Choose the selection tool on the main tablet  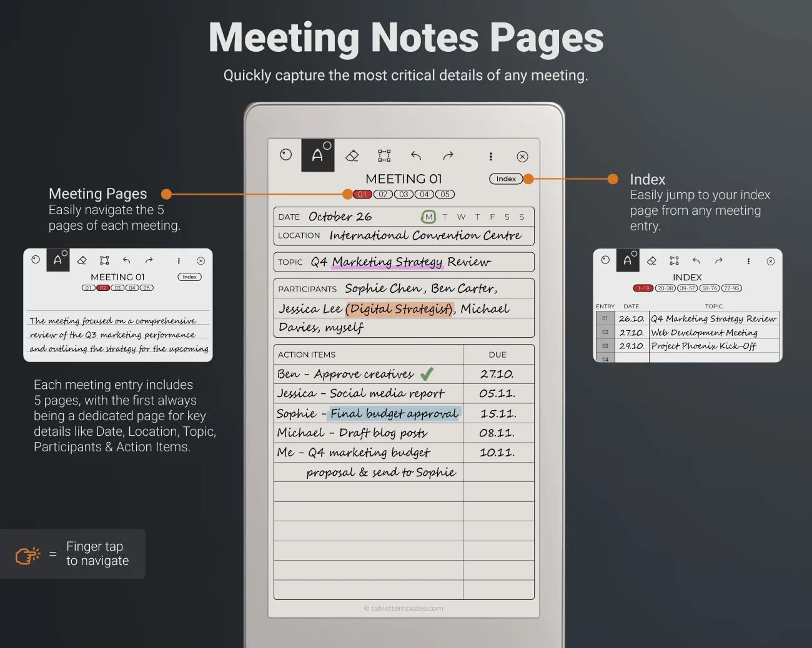pyautogui.click(x=384, y=156)
